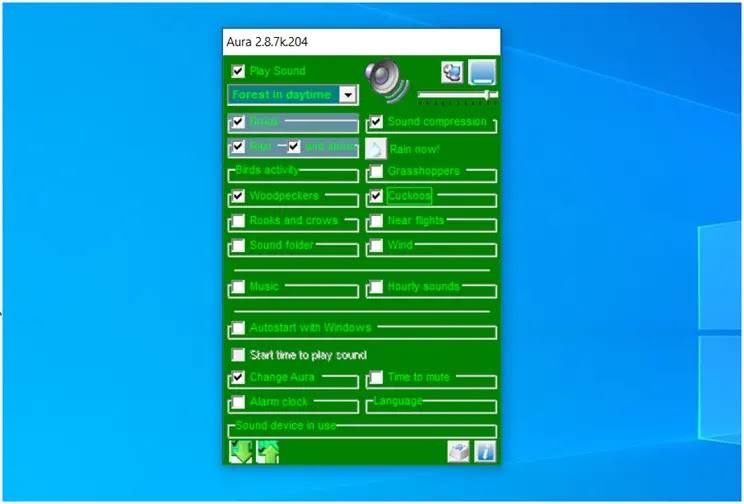Image resolution: width=744 pixels, height=504 pixels.
Task: Click the Rain now! label
Action: 414,149
